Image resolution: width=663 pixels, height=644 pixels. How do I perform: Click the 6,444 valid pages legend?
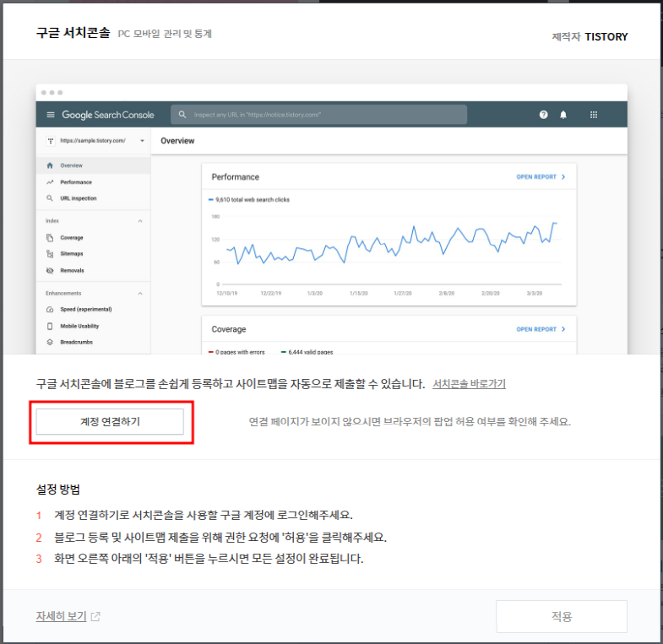pyautogui.click(x=307, y=352)
